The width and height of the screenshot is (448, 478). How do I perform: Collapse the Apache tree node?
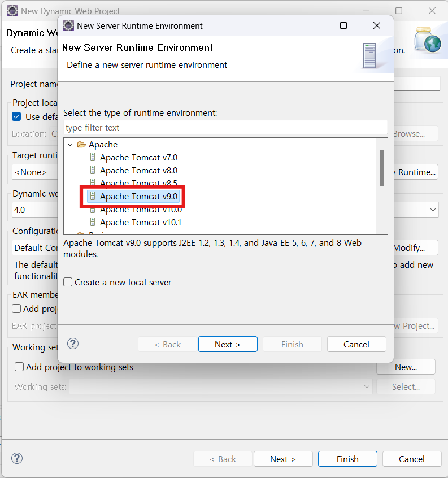(x=70, y=145)
